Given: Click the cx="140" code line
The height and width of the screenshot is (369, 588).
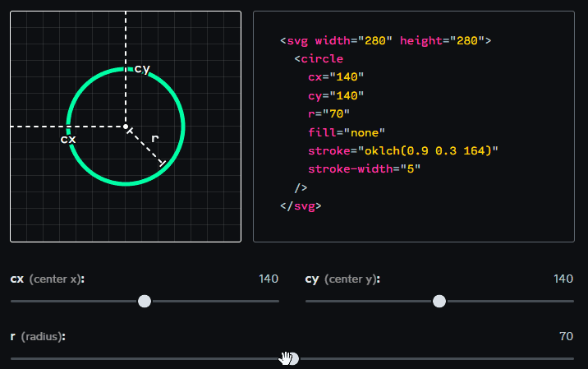Looking at the screenshot, I should 336,77.
